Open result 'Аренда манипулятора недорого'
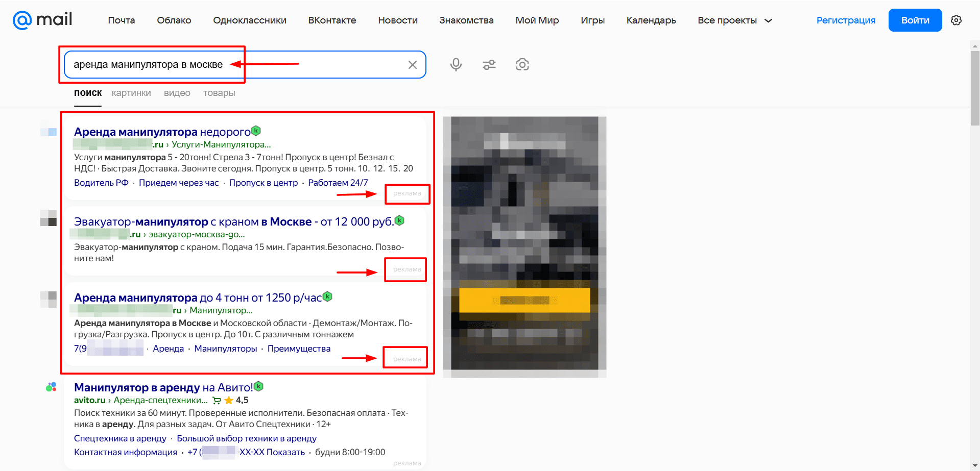This screenshot has height=471, width=980. tap(162, 132)
